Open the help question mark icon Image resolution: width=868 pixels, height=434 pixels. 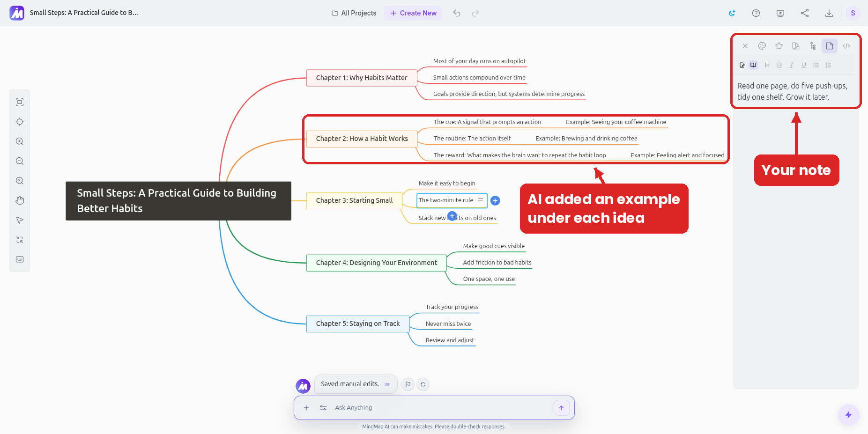(756, 13)
